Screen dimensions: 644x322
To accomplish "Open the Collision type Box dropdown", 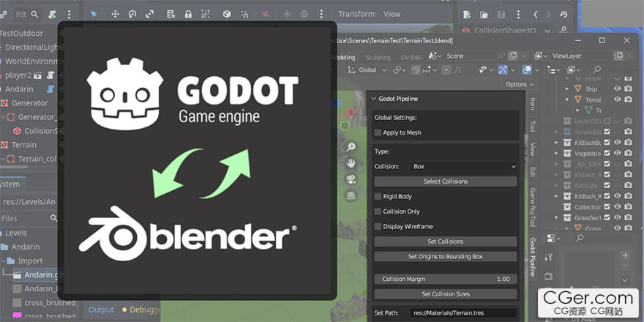I will click(x=463, y=166).
